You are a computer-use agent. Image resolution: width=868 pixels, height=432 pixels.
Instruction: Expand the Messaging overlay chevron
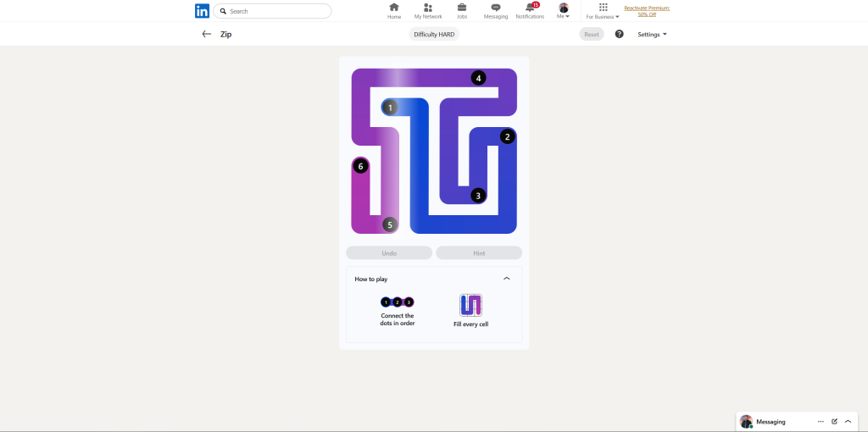tap(848, 422)
